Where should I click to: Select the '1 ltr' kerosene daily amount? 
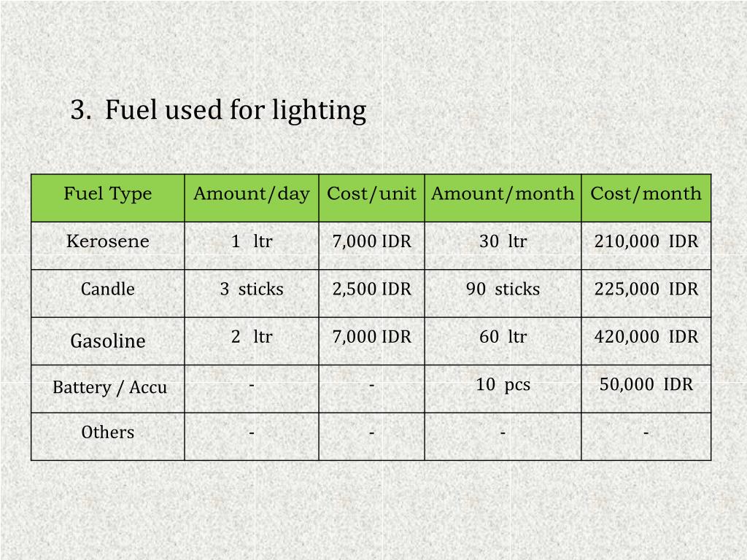point(252,246)
